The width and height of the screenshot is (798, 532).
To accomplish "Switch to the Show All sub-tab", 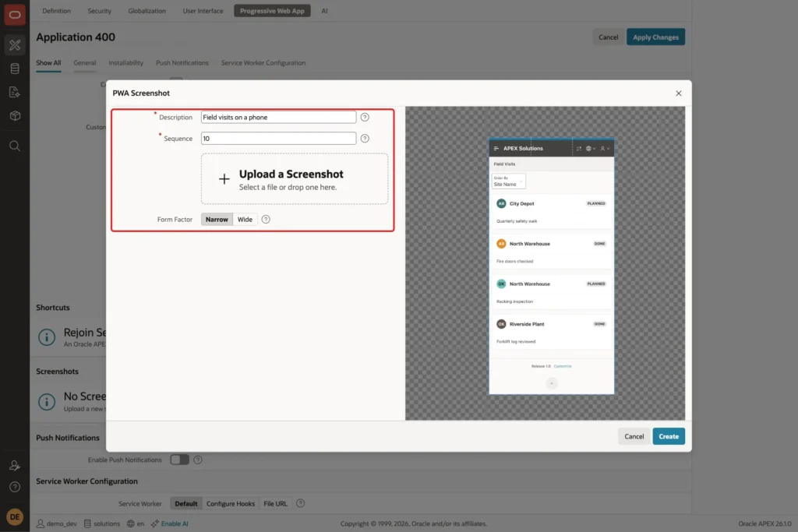I will (x=48, y=63).
